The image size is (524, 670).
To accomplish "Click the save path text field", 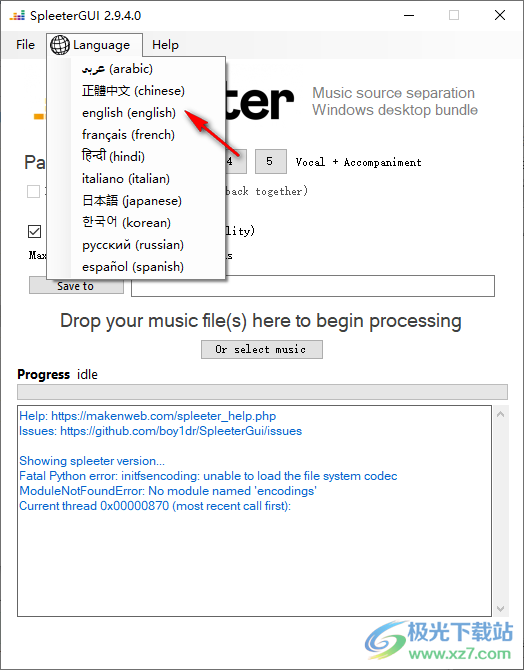I will point(313,286).
